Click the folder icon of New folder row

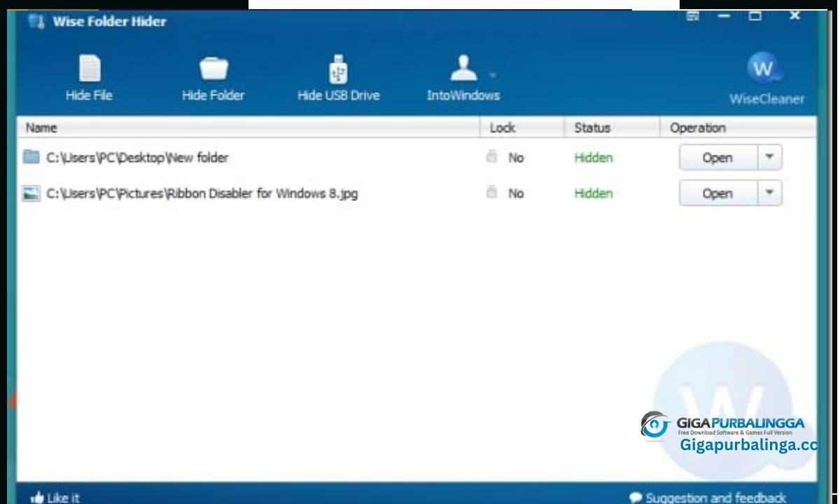[31, 157]
